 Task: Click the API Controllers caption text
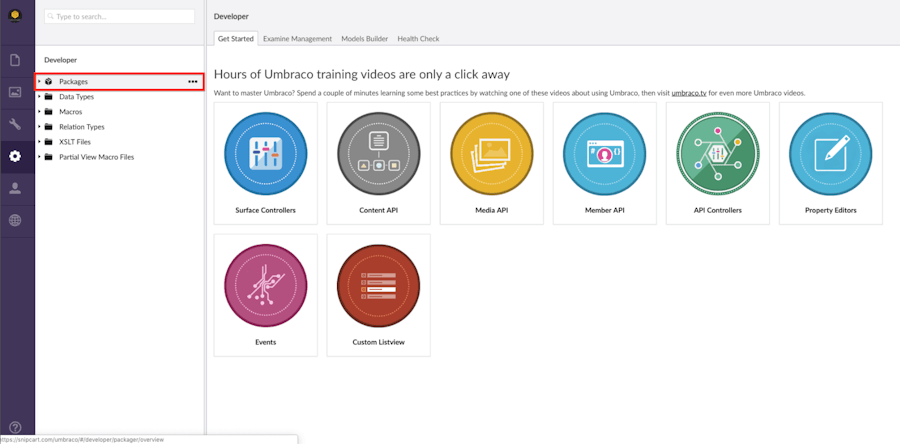point(717,211)
